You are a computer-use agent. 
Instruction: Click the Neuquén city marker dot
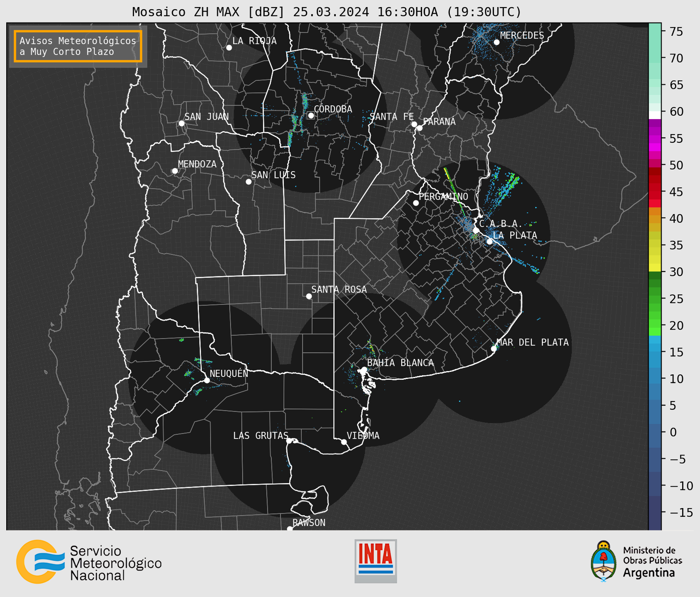coord(207,380)
